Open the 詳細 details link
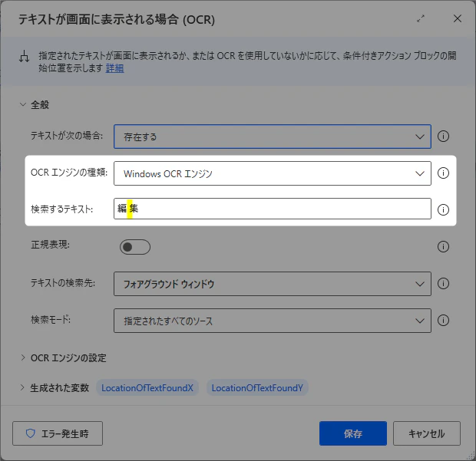This screenshot has width=476, height=461. pyautogui.click(x=114, y=68)
